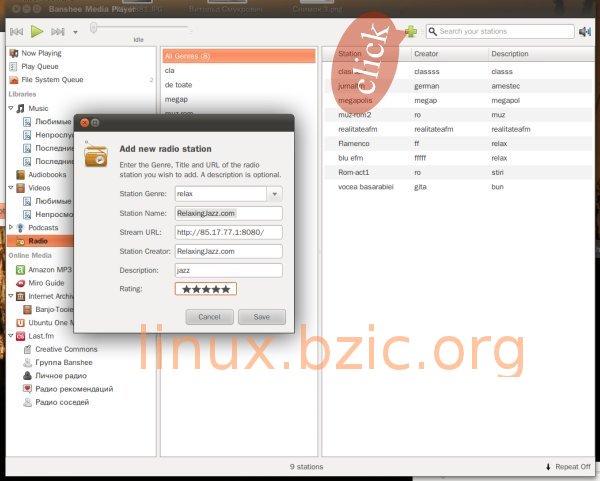The image size is (600, 481).
Task: Set the five-star Rating control
Action: click(206, 289)
